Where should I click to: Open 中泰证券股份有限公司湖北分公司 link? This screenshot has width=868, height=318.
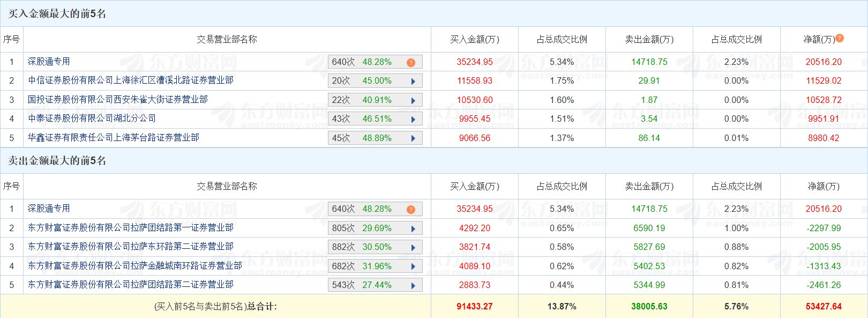pos(92,119)
